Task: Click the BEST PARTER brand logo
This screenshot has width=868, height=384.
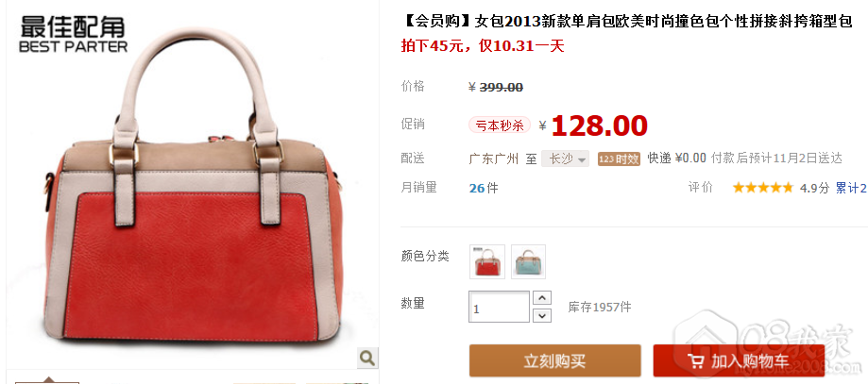Action: (73, 34)
